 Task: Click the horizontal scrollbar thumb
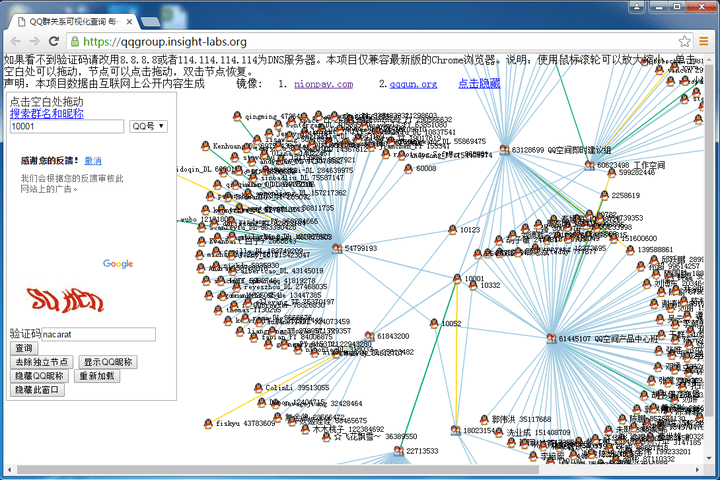pyautogui.click(x=277, y=470)
